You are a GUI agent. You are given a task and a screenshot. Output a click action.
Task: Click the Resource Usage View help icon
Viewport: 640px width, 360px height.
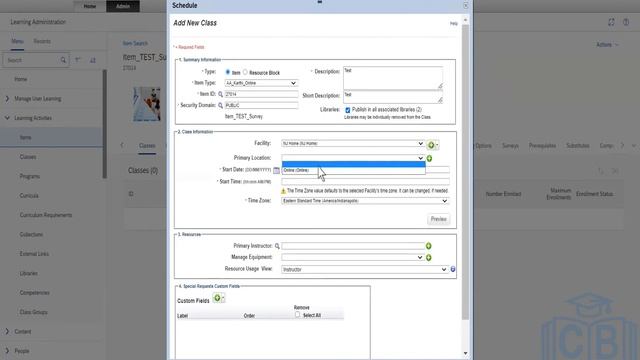[453, 269]
